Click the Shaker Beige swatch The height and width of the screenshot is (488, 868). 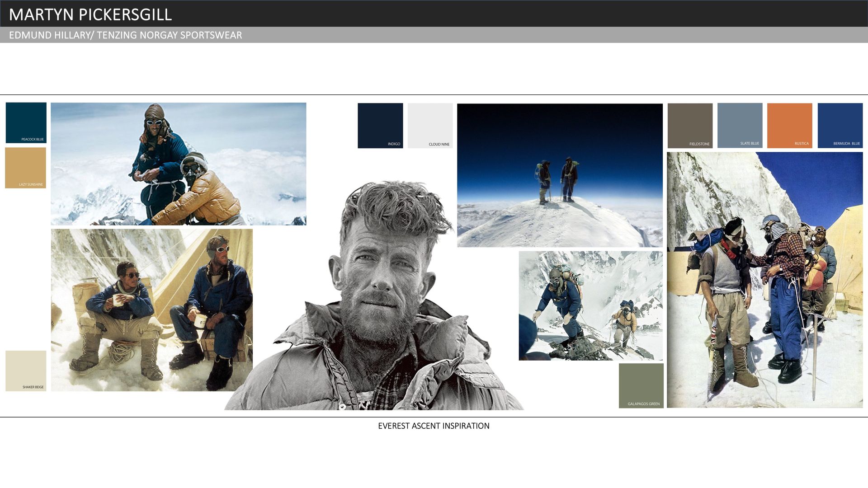click(x=26, y=371)
